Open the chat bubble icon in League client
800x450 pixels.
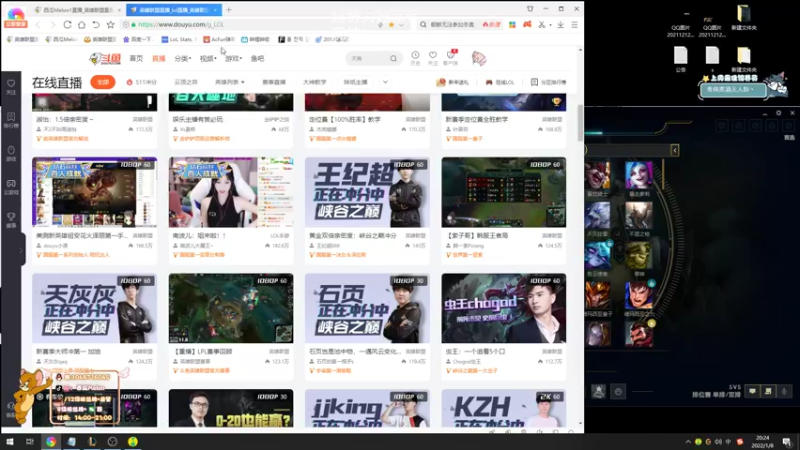pyautogui.click(x=753, y=391)
